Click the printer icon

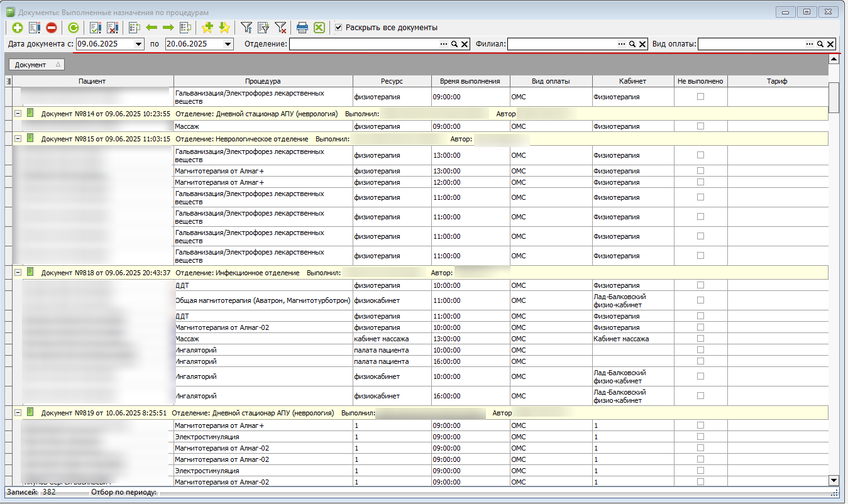click(x=302, y=28)
